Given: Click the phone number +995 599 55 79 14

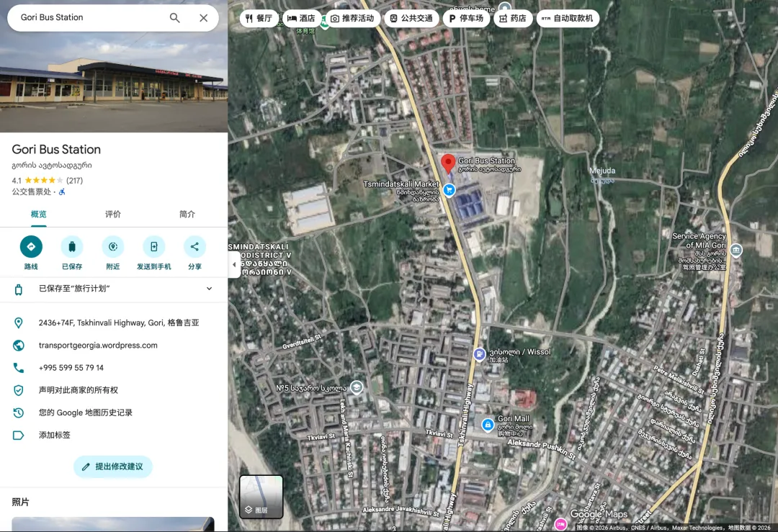Looking at the screenshot, I should click(x=71, y=368).
